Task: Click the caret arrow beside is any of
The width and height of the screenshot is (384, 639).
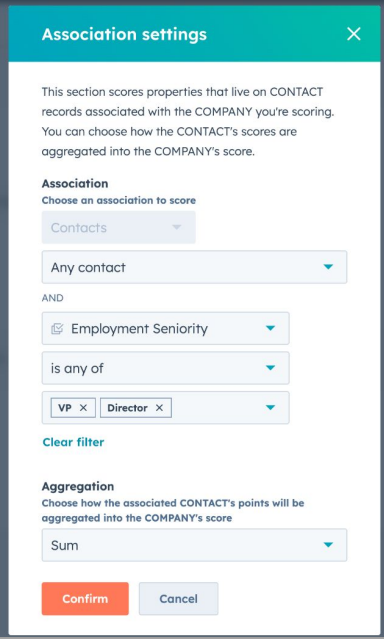Action: (x=270, y=368)
